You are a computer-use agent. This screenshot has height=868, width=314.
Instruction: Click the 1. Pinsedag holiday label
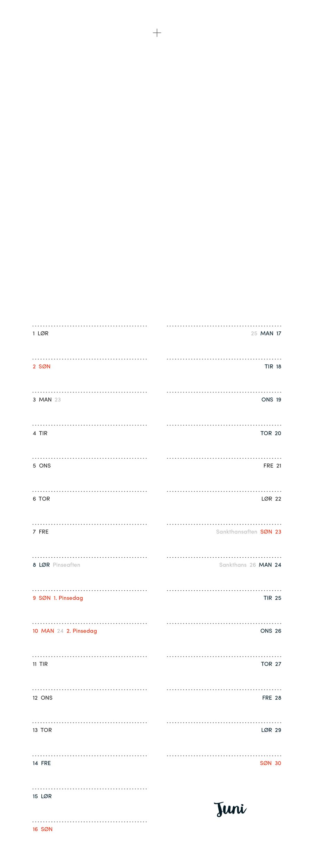pyautogui.click(x=68, y=598)
